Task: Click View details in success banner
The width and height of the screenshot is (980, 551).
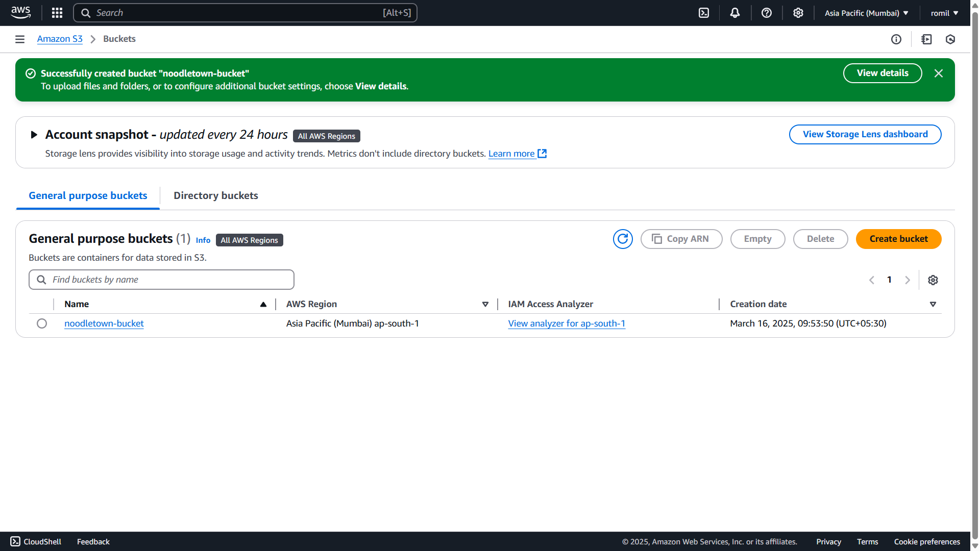Action: point(883,73)
